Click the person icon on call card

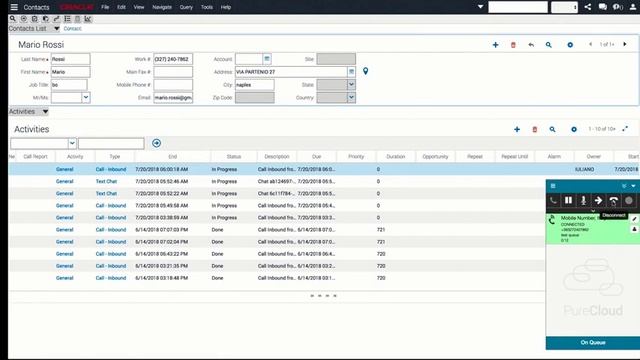634,229
